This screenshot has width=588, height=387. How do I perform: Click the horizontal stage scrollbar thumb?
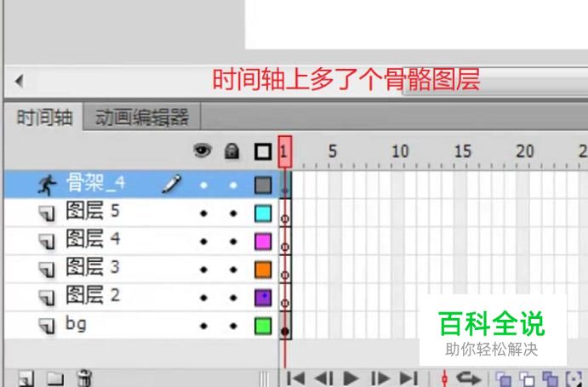[495, 81]
